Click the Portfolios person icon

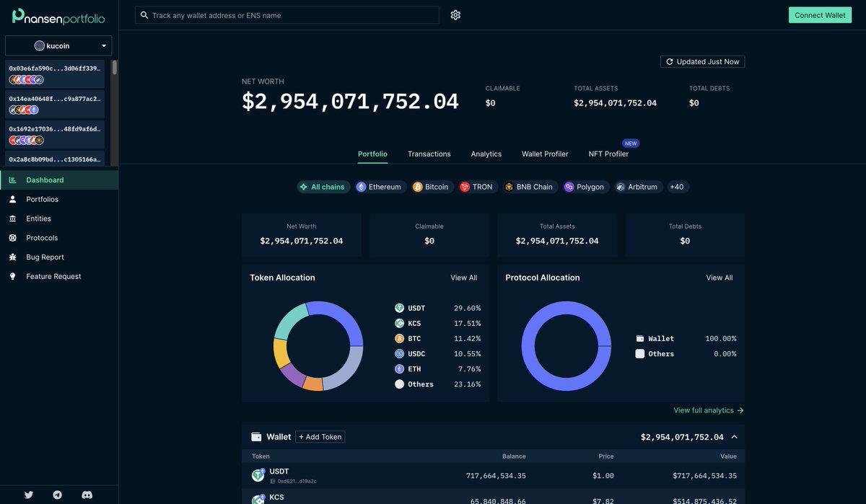pos(12,199)
